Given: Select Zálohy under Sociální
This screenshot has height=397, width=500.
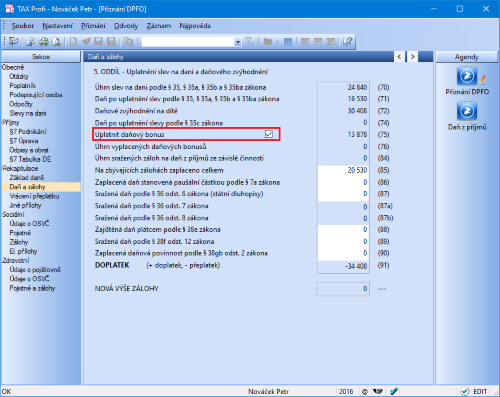Looking at the screenshot, I should (x=19, y=242).
